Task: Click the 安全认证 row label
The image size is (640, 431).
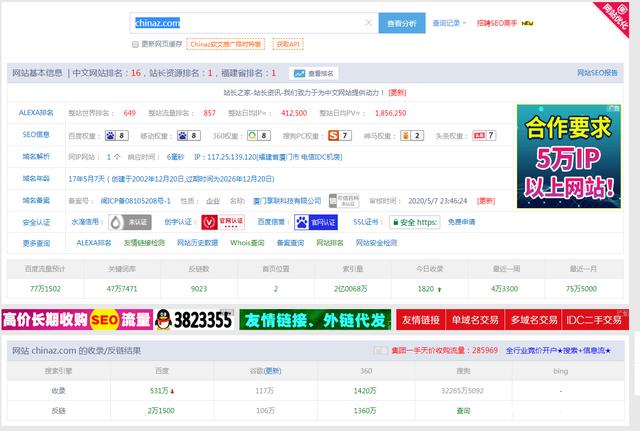Action: (x=36, y=222)
